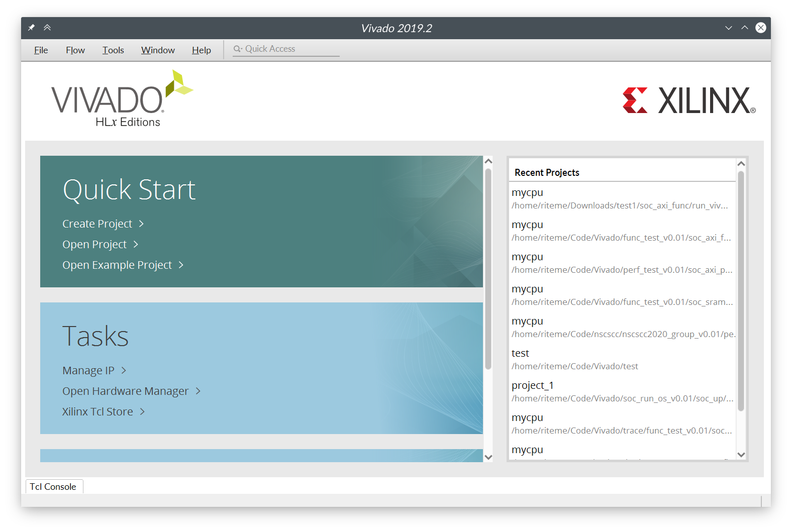This screenshot has width=792, height=532.
Task: Minimize the Vivado window with down chevron
Action: [729, 28]
